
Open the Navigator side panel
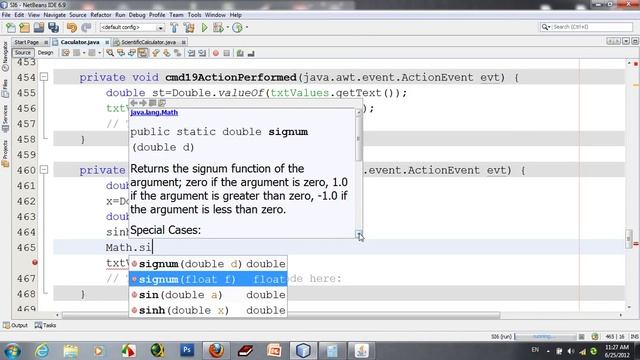click(5, 57)
